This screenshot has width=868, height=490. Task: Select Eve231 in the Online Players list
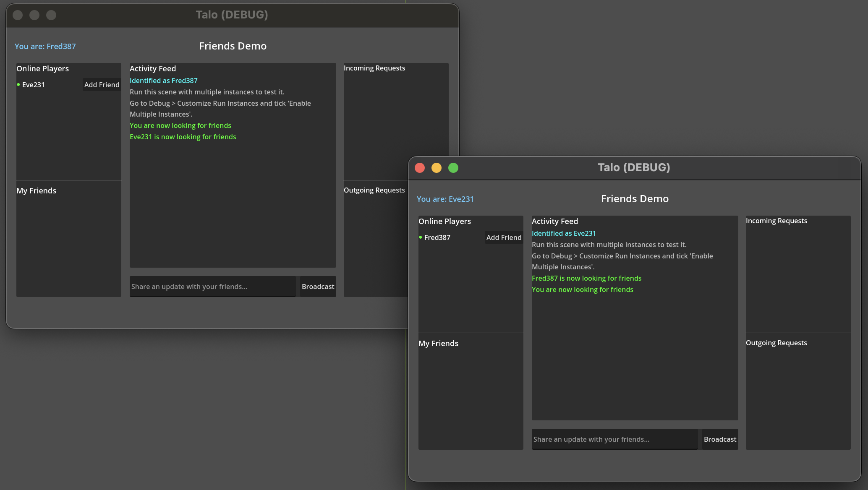33,85
